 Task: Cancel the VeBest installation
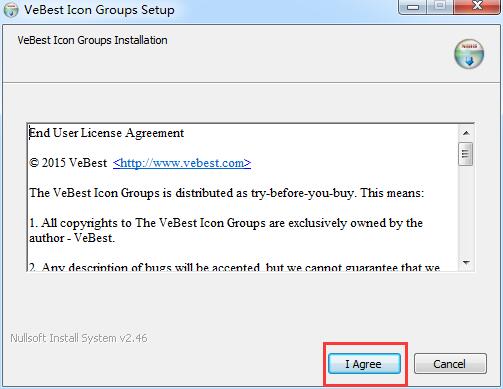click(x=450, y=364)
